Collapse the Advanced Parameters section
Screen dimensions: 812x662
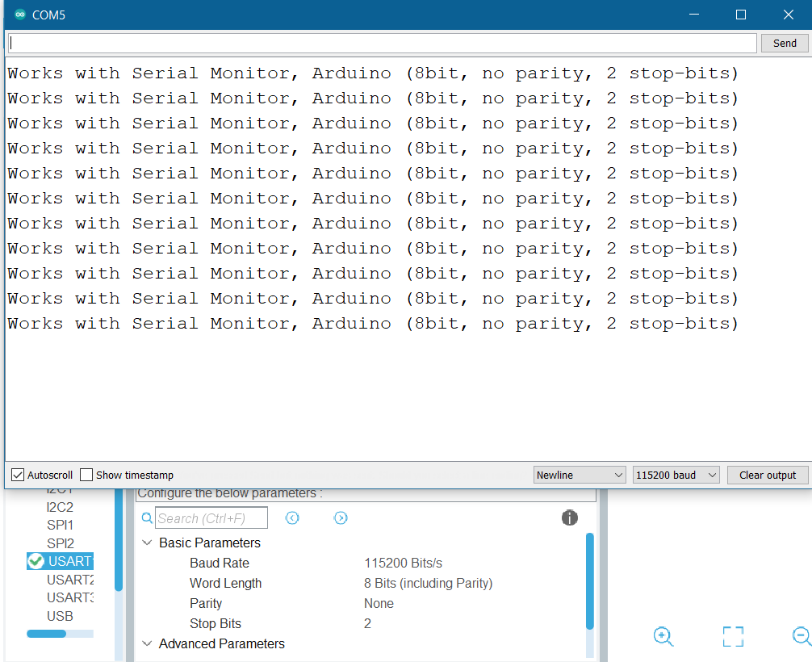147,643
